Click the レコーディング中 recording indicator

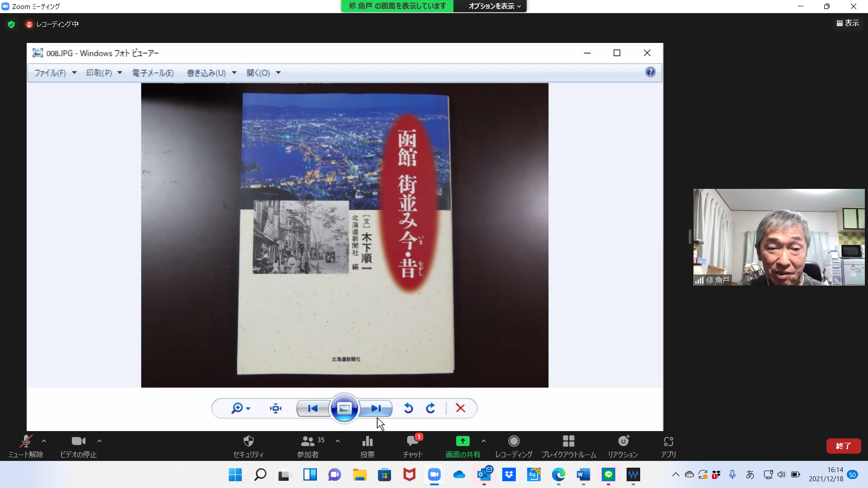52,24
